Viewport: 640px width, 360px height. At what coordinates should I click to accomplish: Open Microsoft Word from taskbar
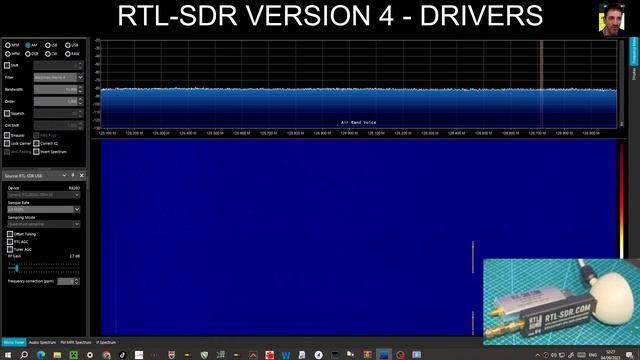coord(286,355)
